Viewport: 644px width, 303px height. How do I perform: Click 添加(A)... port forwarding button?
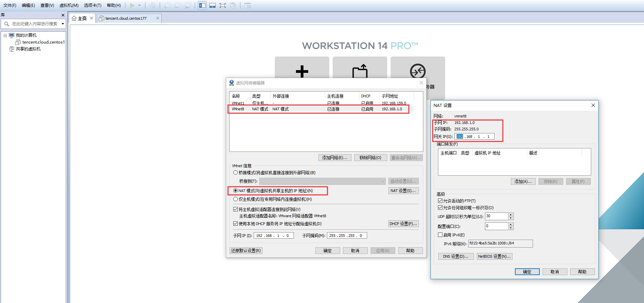click(523, 181)
